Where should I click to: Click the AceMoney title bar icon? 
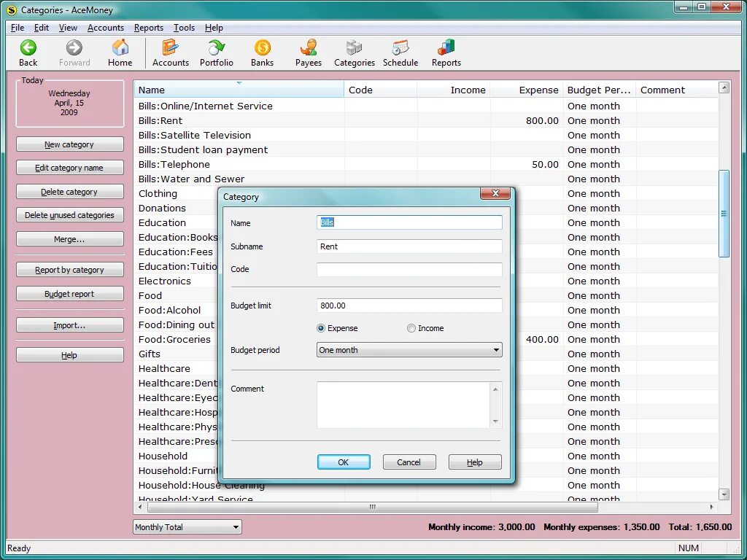[12, 9]
